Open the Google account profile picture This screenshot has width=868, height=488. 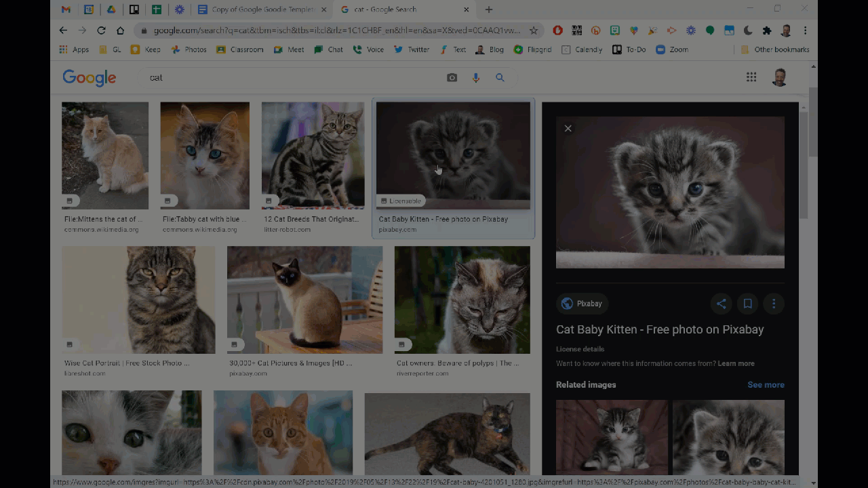tap(780, 77)
